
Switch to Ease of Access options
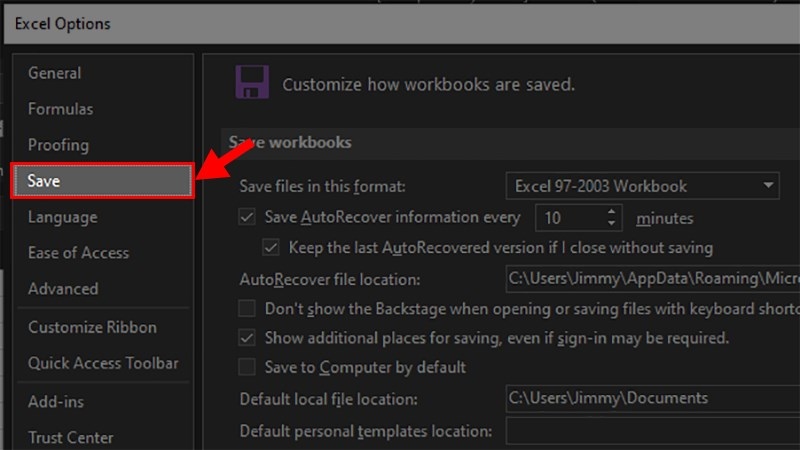78,253
